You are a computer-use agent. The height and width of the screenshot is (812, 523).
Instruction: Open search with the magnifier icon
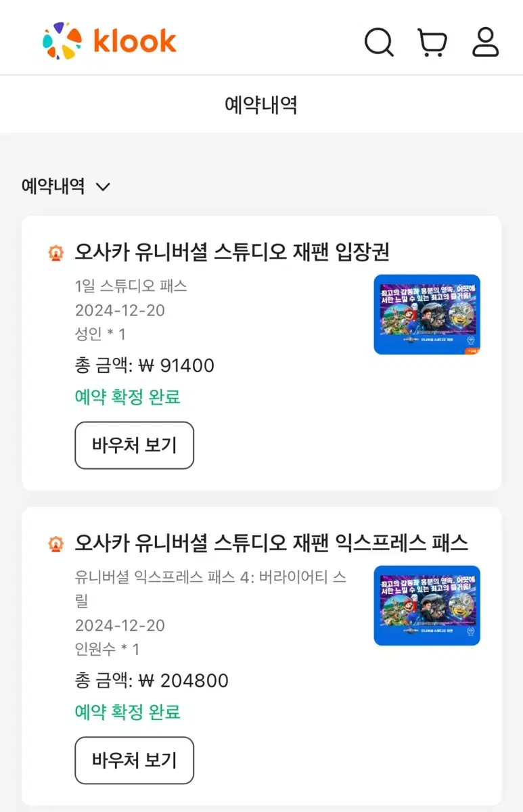pyautogui.click(x=379, y=42)
